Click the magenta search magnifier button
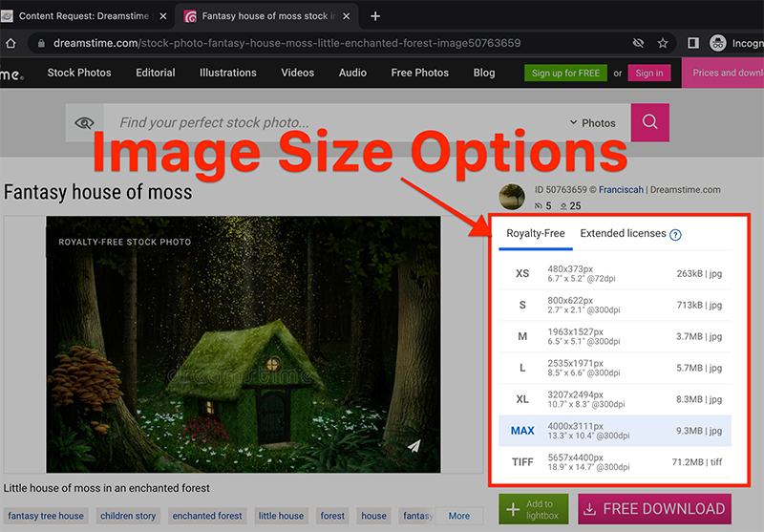 tap(649, 122)
